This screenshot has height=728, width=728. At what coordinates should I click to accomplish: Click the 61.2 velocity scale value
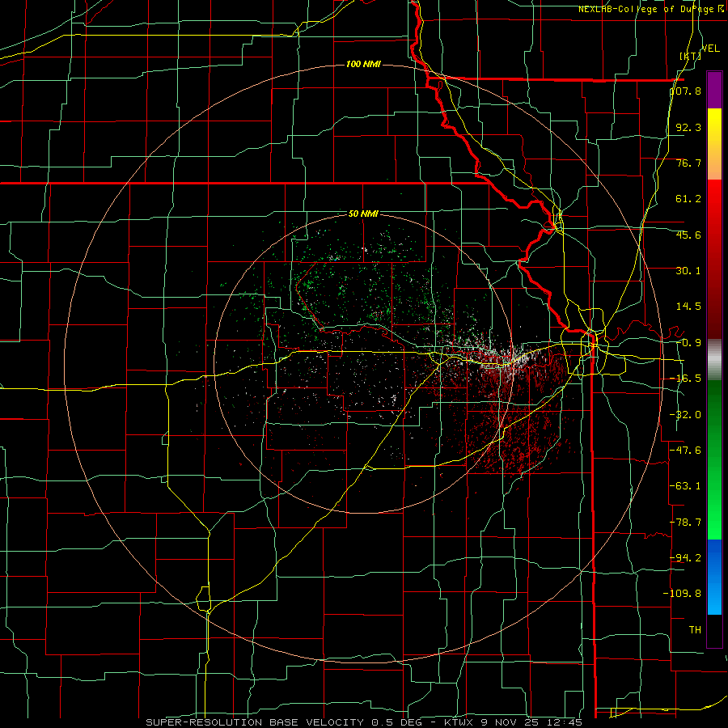click(x=688, y=199)
